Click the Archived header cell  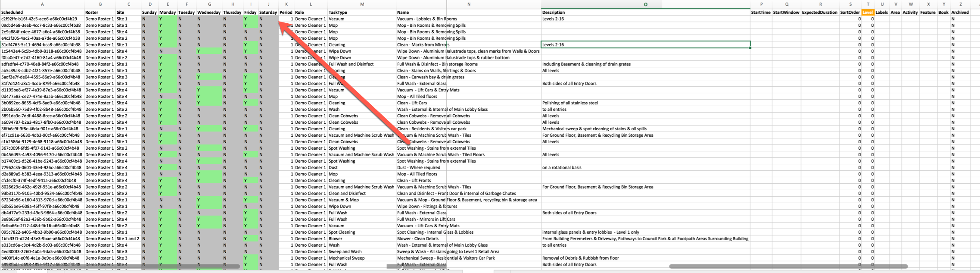pos(960,13)
